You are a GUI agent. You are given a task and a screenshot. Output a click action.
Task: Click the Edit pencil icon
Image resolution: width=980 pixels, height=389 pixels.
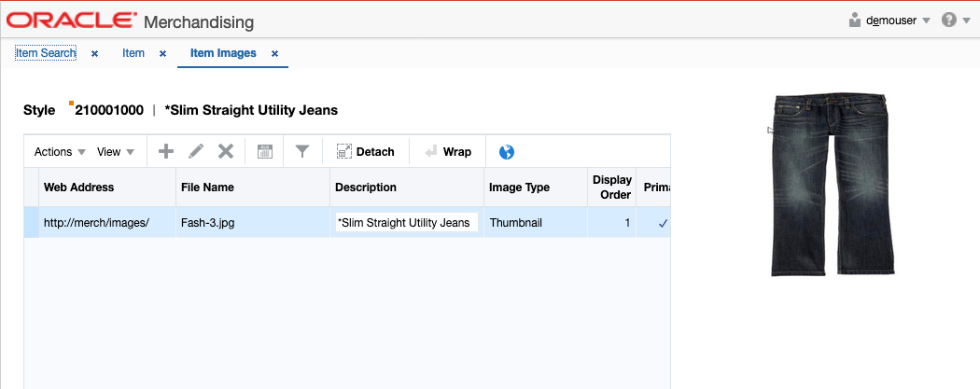(x=196, y=151)
